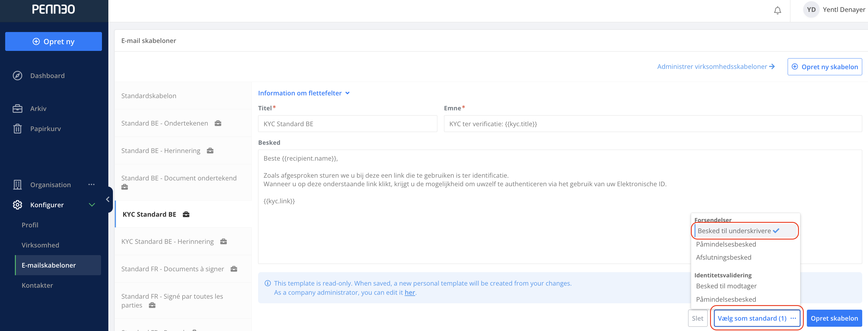Click the Dashboard compass icon
The width and height of the screenshot is (868, 331).
point(18,76)
